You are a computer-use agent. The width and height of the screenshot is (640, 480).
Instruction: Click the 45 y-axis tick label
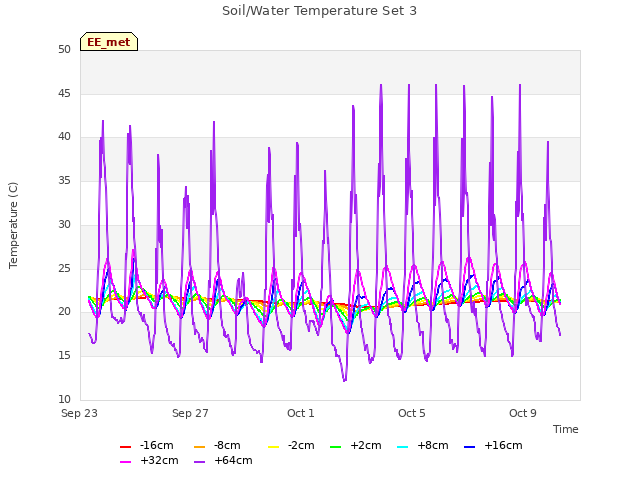[64, 93]
